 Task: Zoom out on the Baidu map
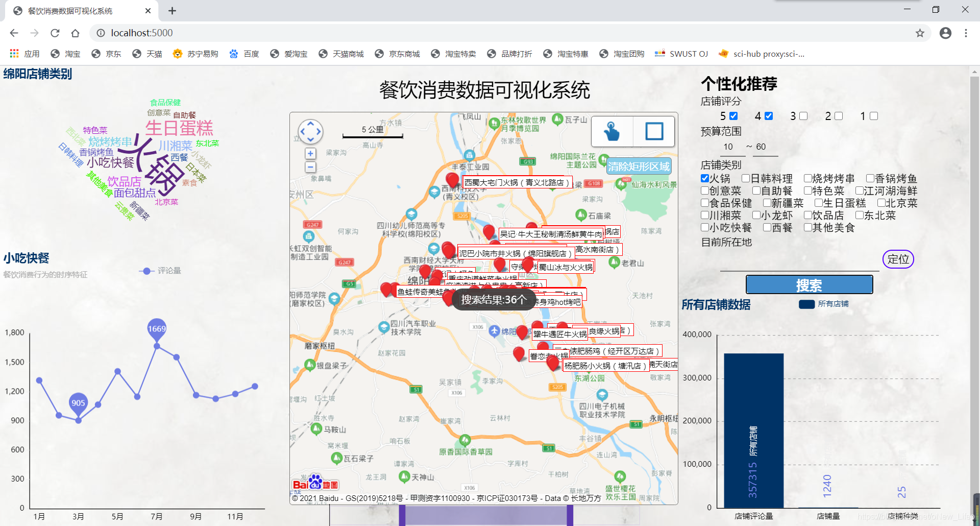pyautogui.click(x=310, y=167)
